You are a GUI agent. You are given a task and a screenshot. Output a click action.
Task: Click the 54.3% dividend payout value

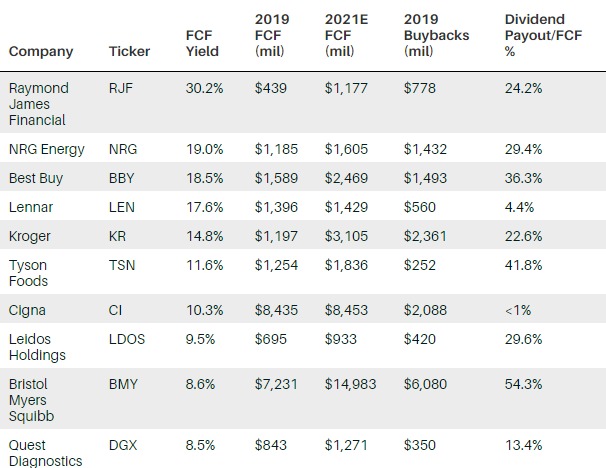point(523,384)
